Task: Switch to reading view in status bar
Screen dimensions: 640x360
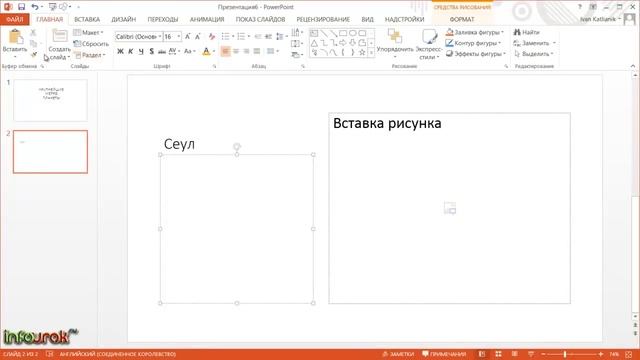Action: [x=515, y=354]
